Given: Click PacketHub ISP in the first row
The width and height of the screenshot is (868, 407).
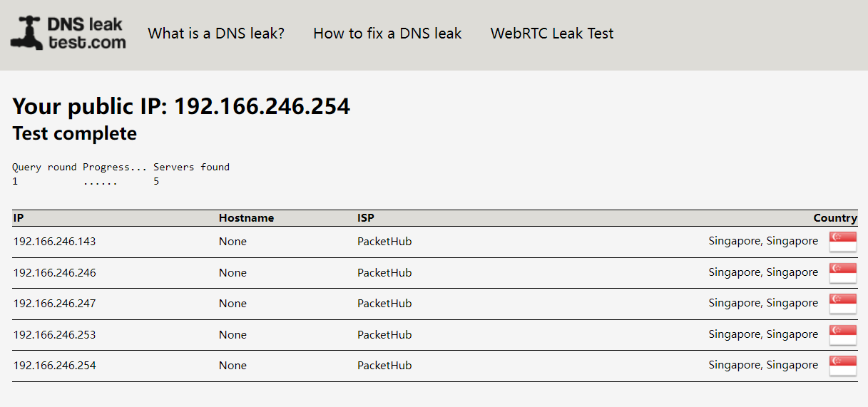Looking at the screenshot, I should click(x=384, y=242).
